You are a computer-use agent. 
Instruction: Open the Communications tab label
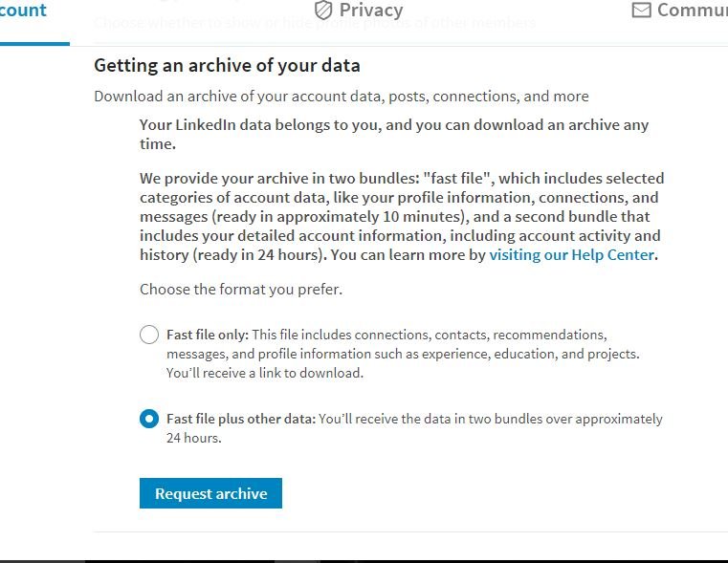point(693,10)
